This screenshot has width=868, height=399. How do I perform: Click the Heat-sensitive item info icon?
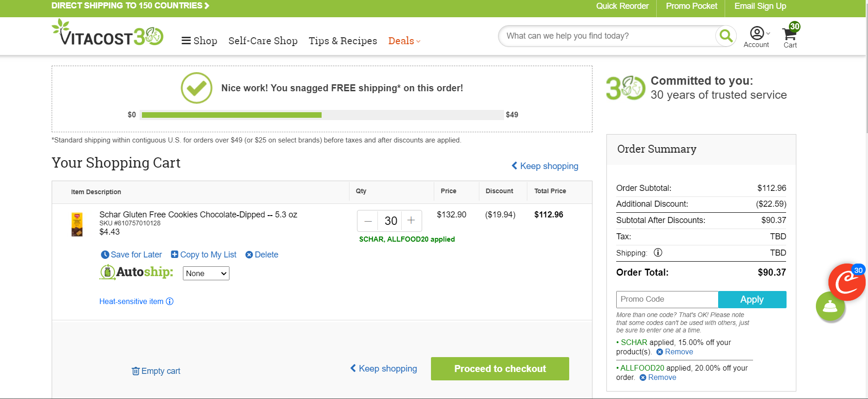coord(170,301)
